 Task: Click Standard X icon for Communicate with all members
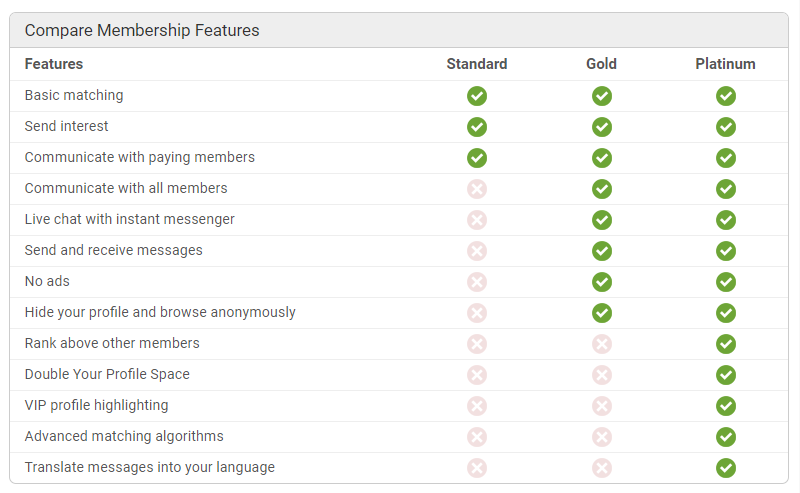(x=477, y=189)
